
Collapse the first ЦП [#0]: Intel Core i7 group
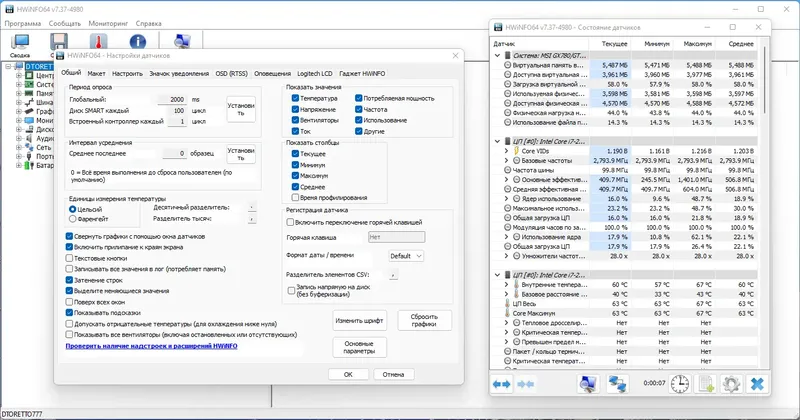(497, 141)
